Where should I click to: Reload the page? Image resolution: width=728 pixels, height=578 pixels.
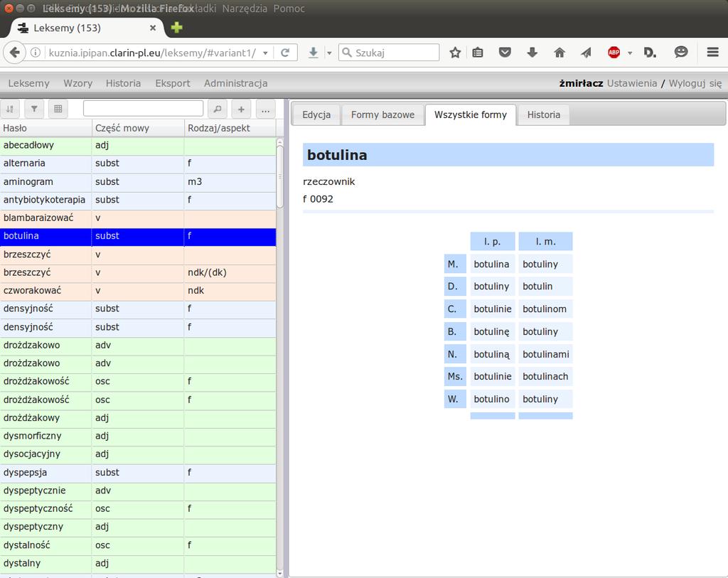click(285, 53)
